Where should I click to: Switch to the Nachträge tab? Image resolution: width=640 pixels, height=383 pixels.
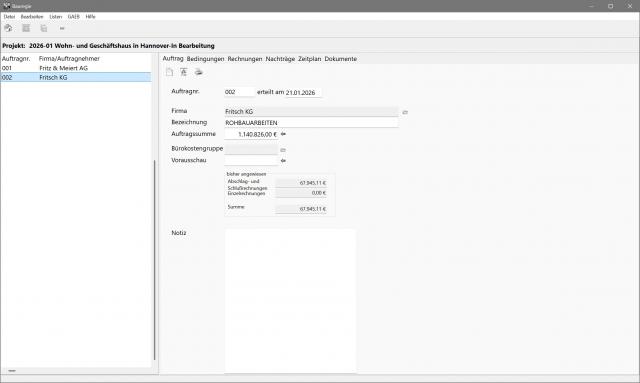tap(280, 59)
